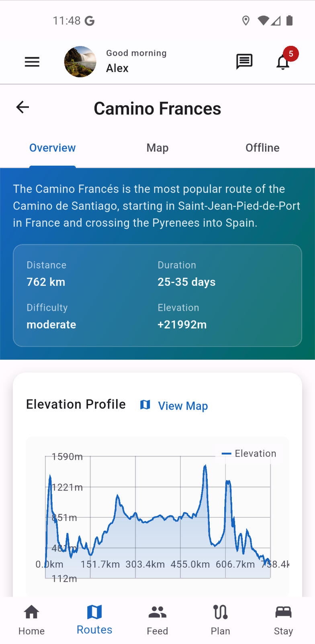Screen dimensions: 315x644
Task: Open the hamburger navigation menu
Action: 32,62
